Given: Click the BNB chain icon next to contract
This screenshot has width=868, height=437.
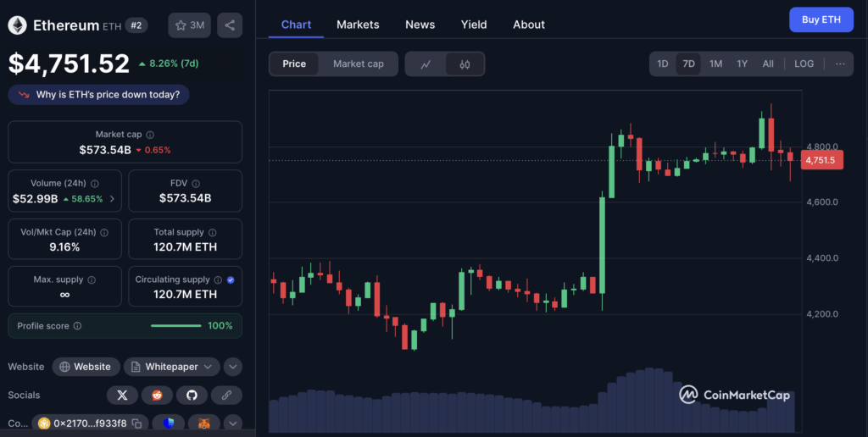Looking at the screenshot, I should 44,423.
